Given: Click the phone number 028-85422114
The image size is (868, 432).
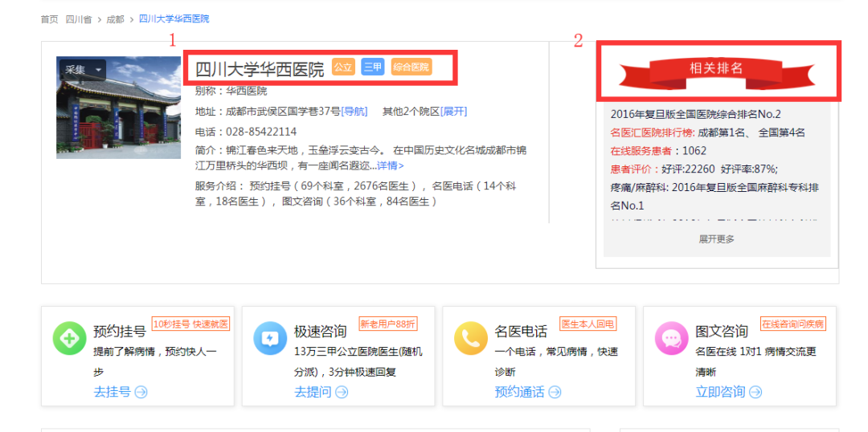Looking at the screenshot, I should click(261, 132).
